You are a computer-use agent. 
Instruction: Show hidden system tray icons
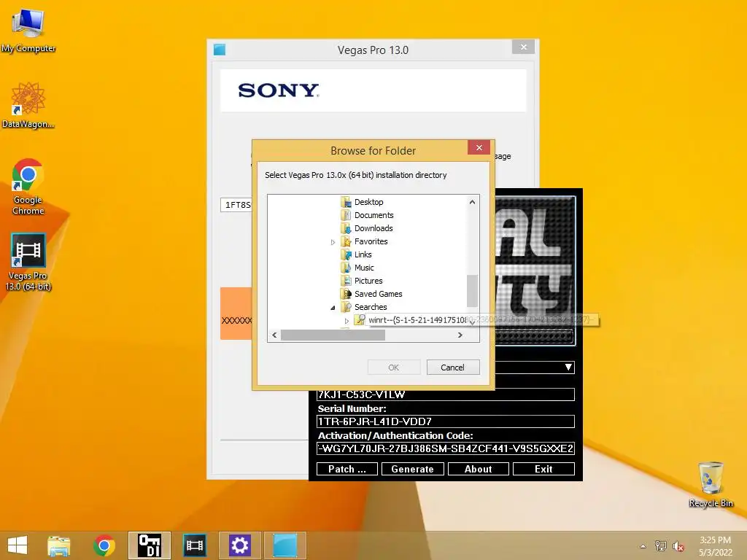point(643,546)
